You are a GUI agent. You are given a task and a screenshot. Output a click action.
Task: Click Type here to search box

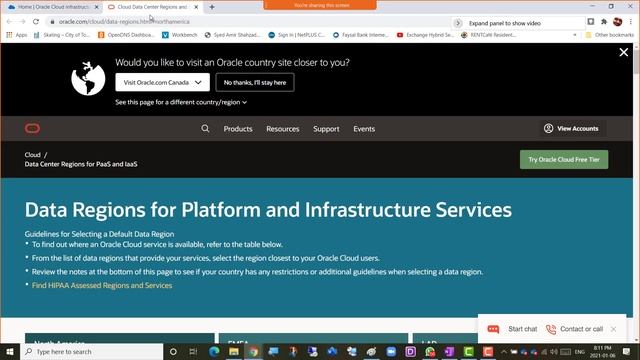pyautogui.click(x=92, y=351)
